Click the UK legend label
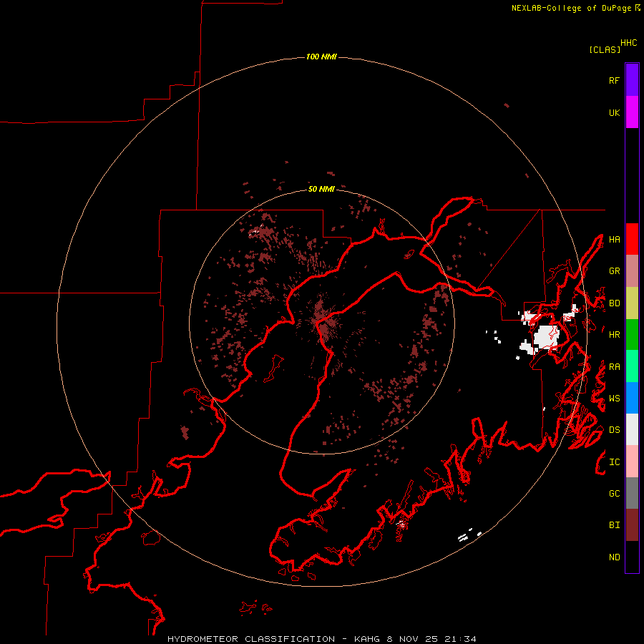The image size is (644, 644). [x=614, y=112]
